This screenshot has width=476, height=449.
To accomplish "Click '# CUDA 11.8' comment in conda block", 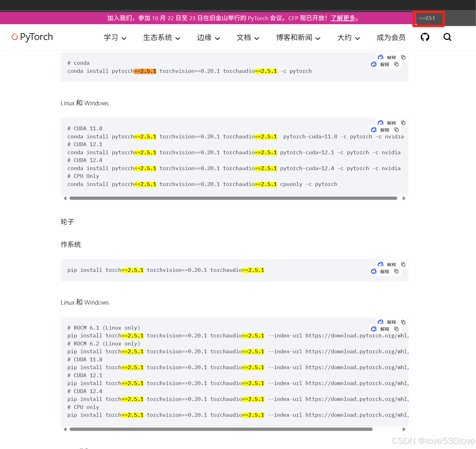I will [x=85, y=129].
